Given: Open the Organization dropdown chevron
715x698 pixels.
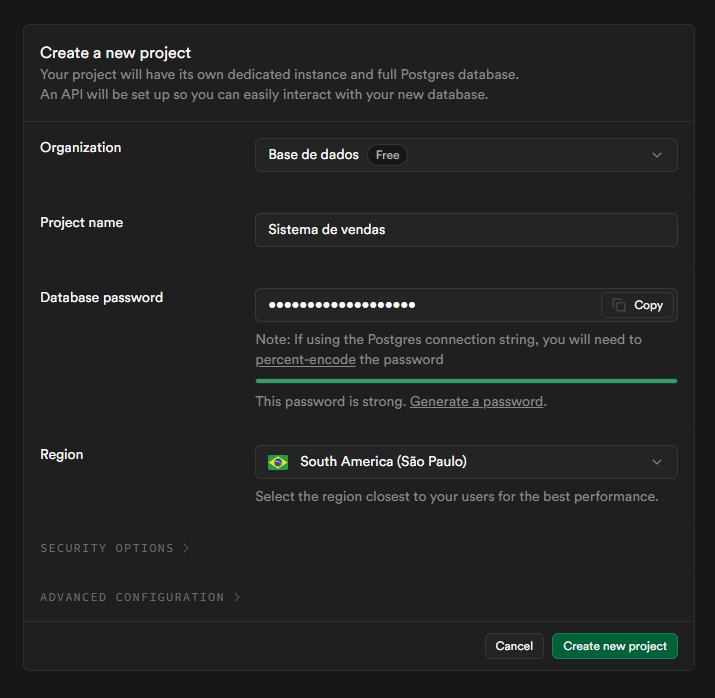Looking at the screenshot, I should point(657,155).
